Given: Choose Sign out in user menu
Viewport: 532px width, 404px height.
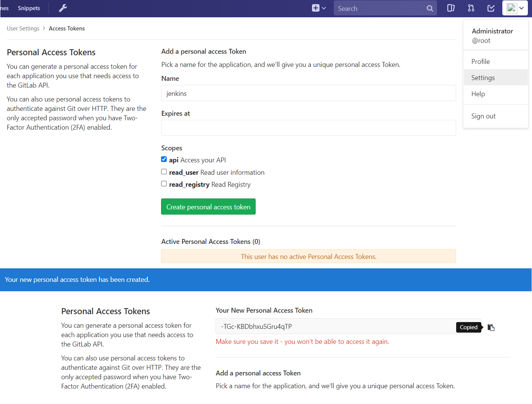Looking at the screenshot, I should coord(496,116).
